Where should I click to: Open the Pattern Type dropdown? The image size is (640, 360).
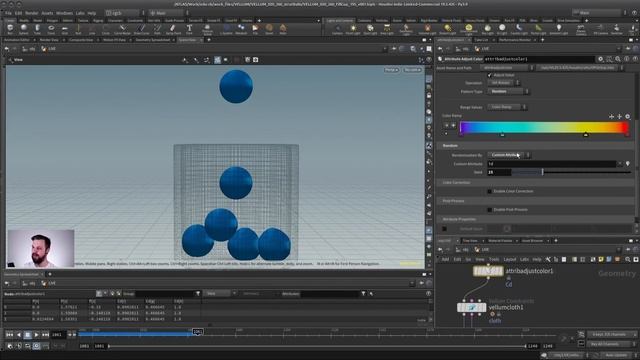click(509, 91)
